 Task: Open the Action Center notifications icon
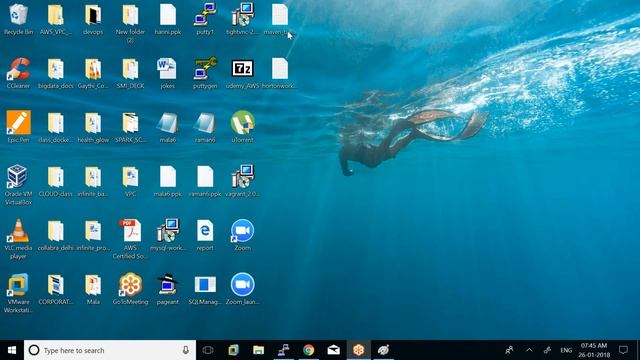coord(623,350)
